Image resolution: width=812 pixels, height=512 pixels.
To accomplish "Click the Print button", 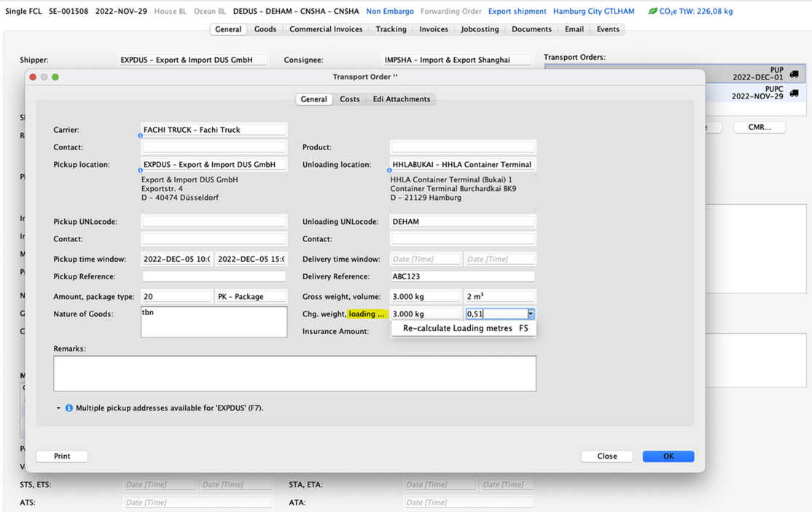I will 62,456.
